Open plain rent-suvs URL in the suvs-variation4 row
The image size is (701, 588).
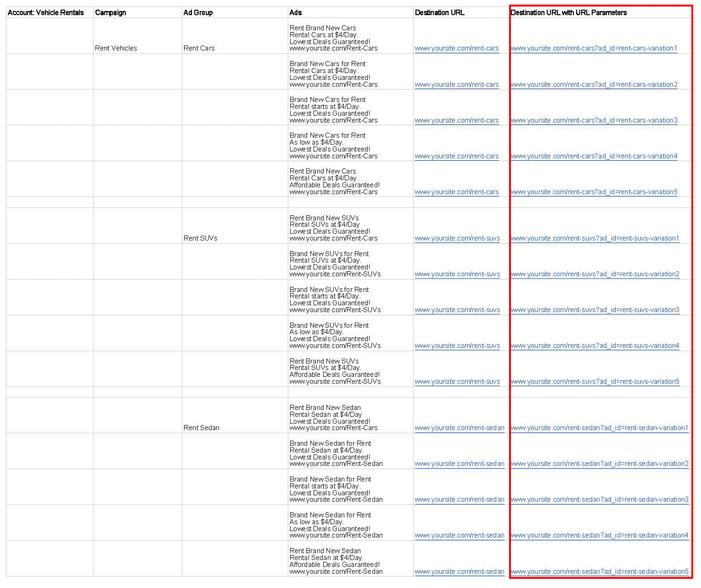[x=457, y=346]
